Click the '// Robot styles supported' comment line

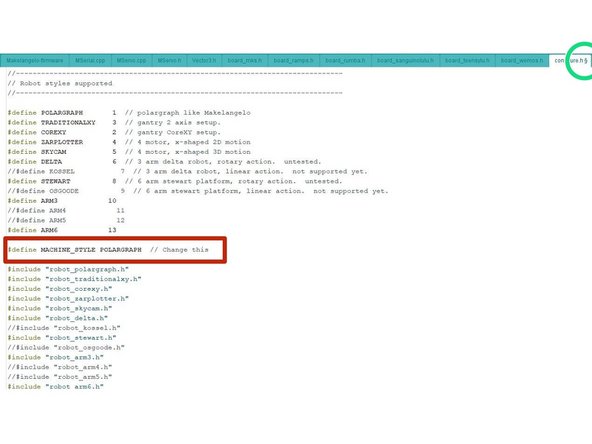point(60,83)
